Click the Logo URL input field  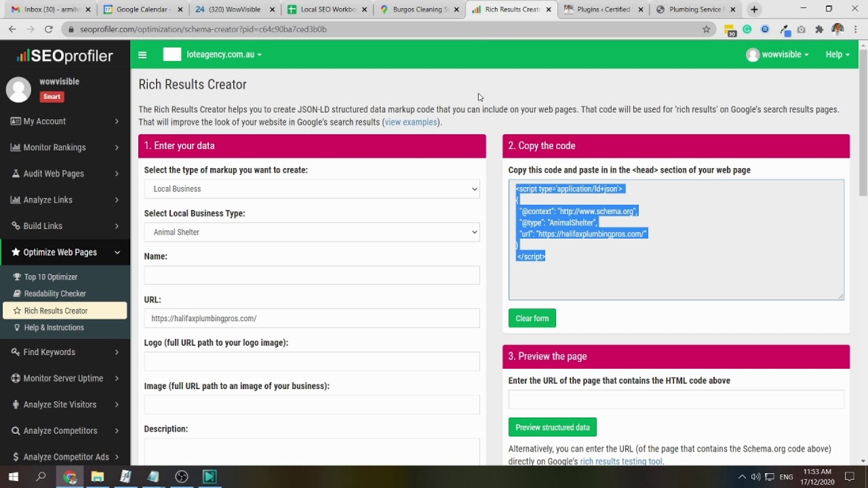pyautogui.click(x=312, y=361)
